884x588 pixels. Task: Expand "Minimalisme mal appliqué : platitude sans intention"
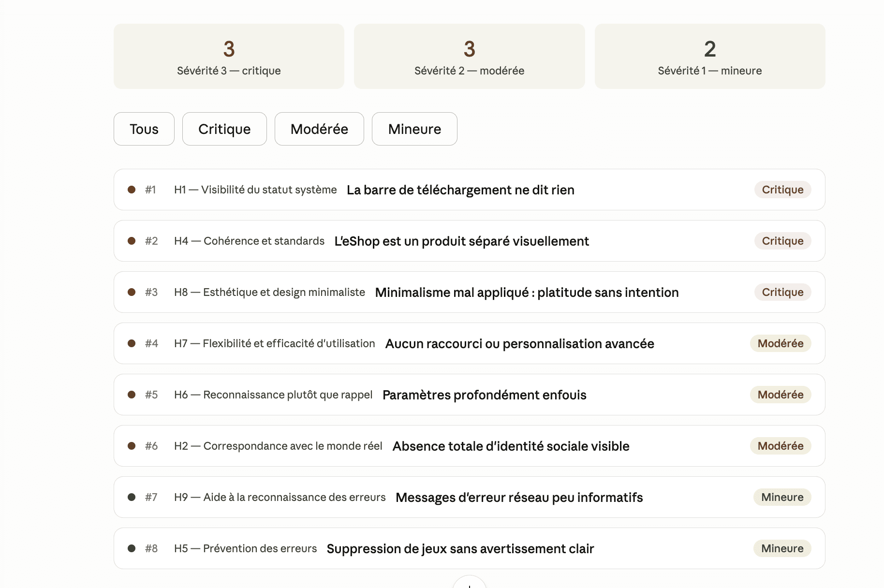470,292
